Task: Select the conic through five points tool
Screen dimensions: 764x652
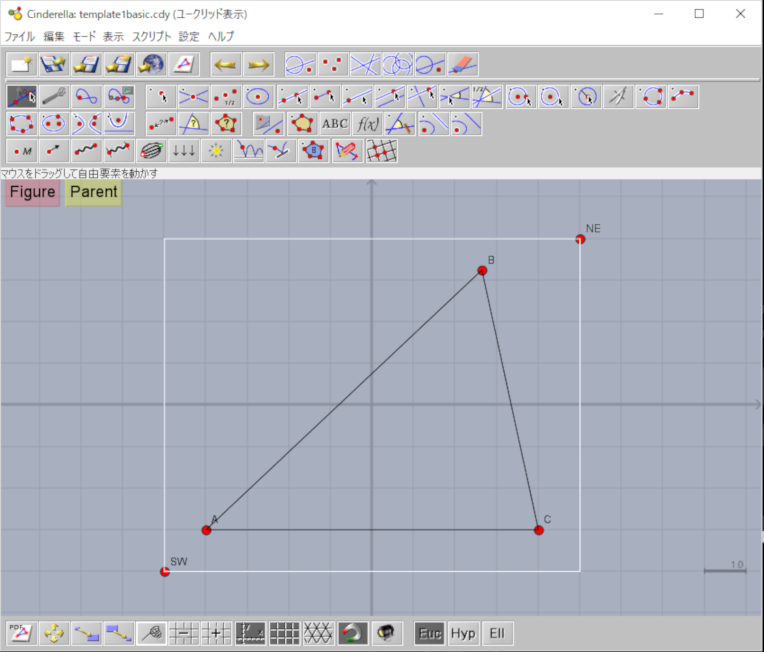Action: [x=21, y=124]
